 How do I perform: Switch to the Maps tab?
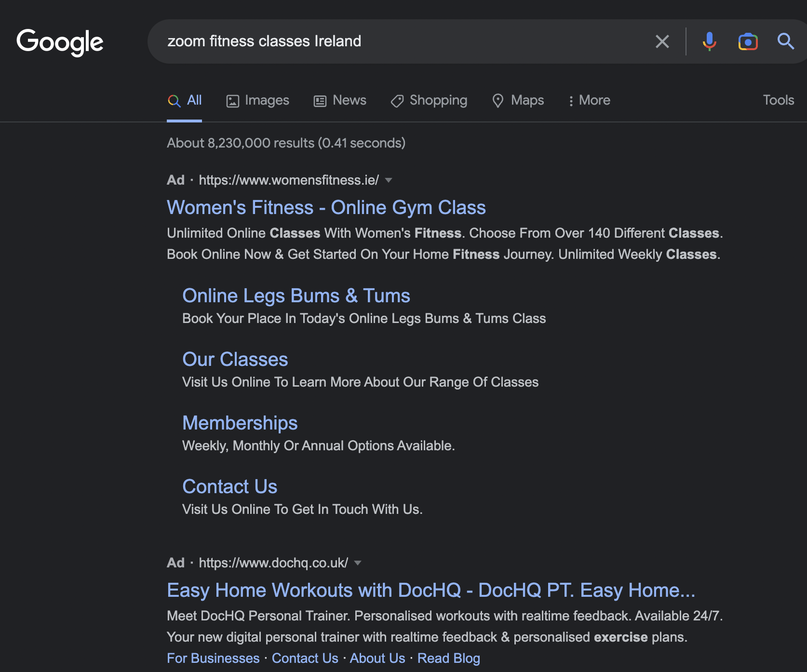pos(518,100)
